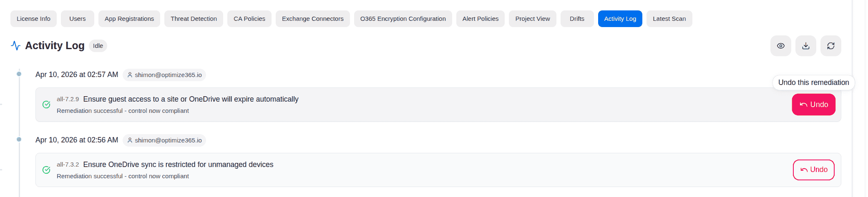Switch to the Users tab
Screen dimensions: 868x197
click(78, 19)
